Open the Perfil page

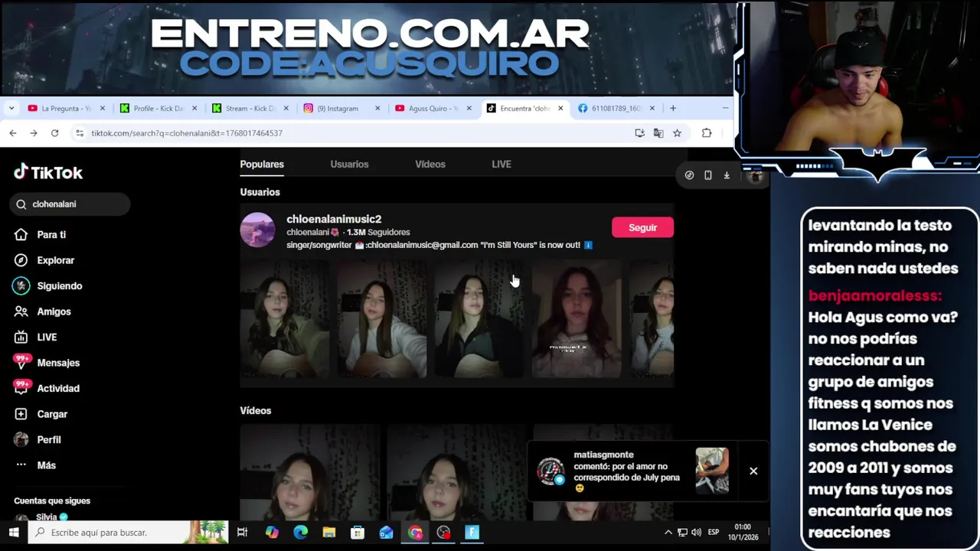point(48,440)
